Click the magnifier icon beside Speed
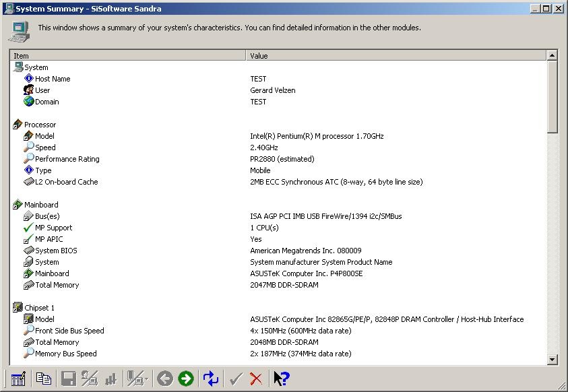This screenshot has width=568, height=392. tap(28, 147)
